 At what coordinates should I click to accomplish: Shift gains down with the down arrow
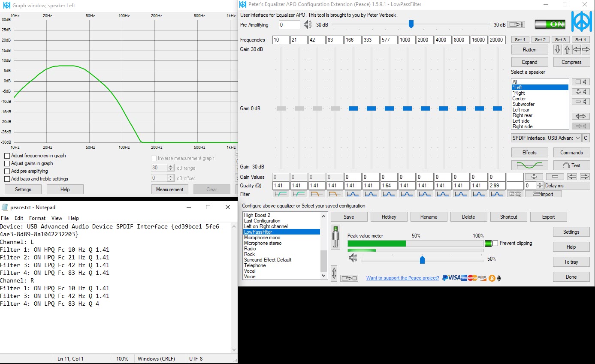pyautogui.click(x=558, y=49)
